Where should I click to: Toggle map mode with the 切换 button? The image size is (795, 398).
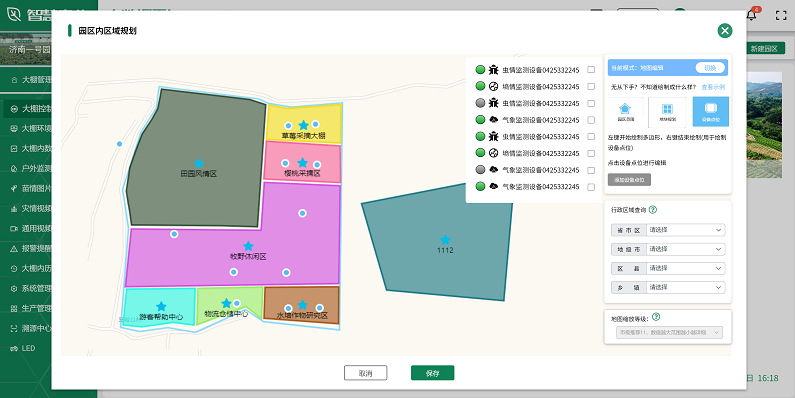[710, 68]
